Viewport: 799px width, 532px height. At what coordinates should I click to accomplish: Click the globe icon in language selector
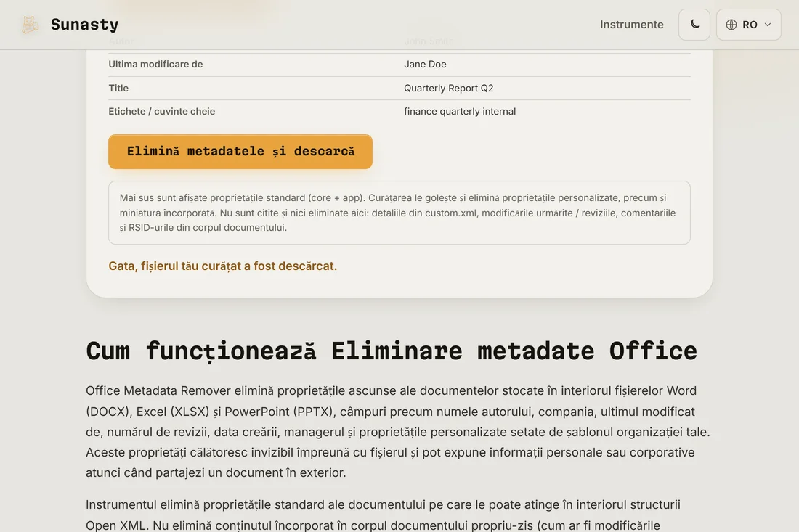pos(731,25)
